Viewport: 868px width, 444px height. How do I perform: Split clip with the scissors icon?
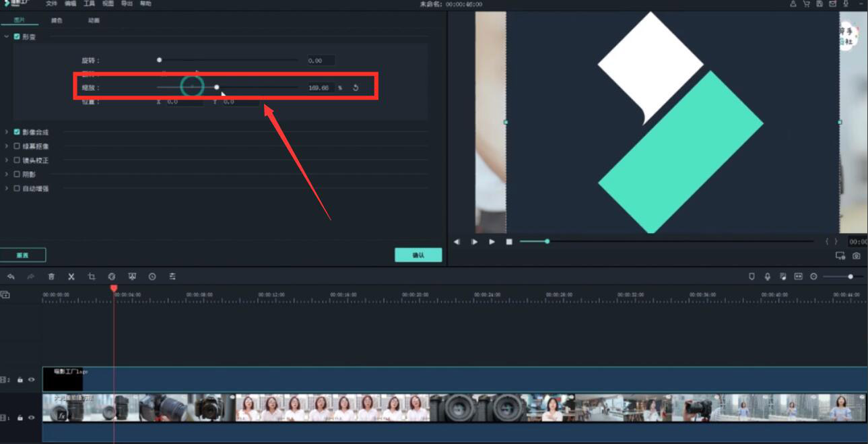pyautogui.click(x=71, y=277)
